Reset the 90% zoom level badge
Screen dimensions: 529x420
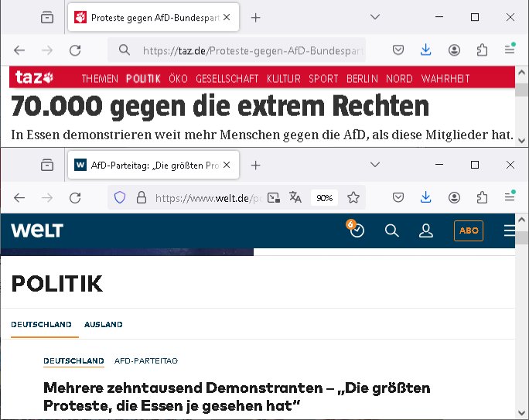point(324,198)
